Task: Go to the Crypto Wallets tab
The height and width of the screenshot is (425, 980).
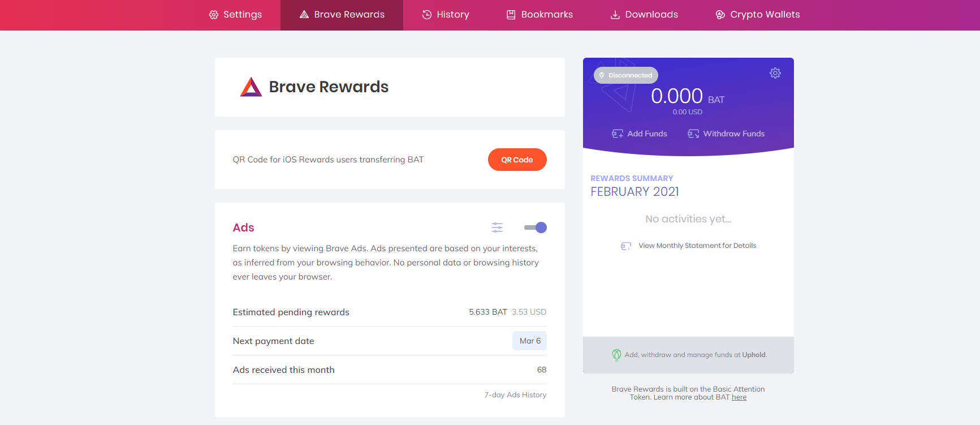Action: 758,15
